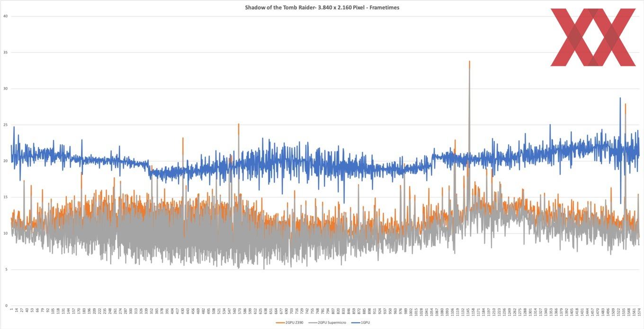Click the x-axis label "1301"
This screenshot has height=329, width=644.
[530, 311]
